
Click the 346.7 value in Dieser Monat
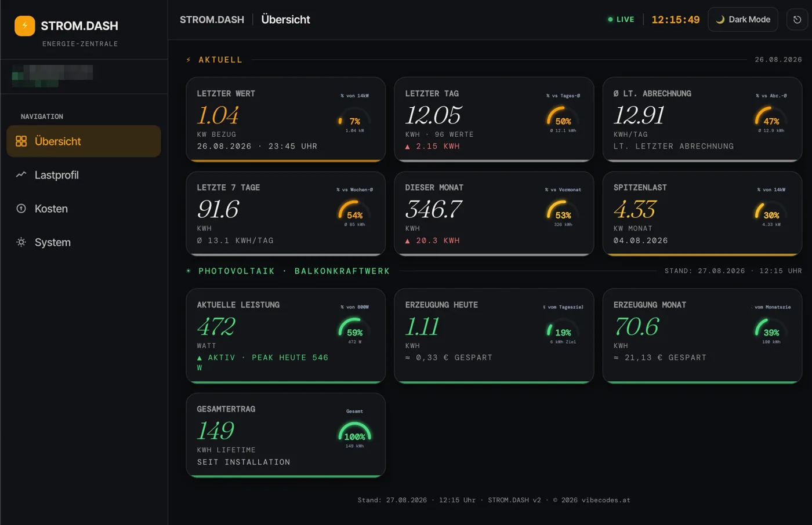(x=434, y=209)
